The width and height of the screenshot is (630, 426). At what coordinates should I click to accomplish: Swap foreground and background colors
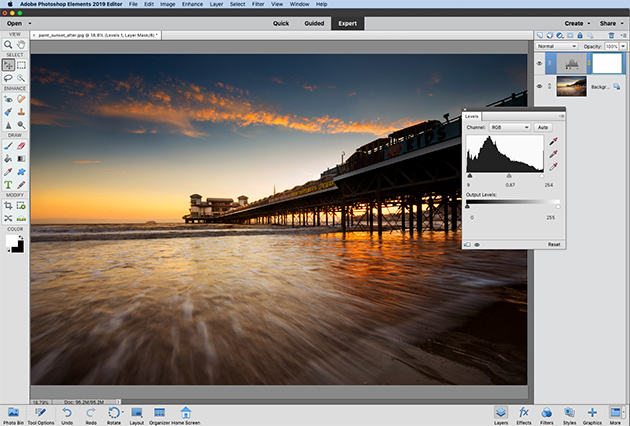pyautogui.click(x=21, y=238)
